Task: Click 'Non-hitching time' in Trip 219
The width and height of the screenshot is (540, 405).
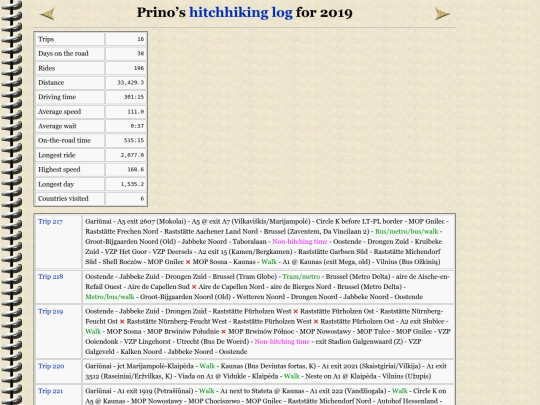Action: coord(282,341)
